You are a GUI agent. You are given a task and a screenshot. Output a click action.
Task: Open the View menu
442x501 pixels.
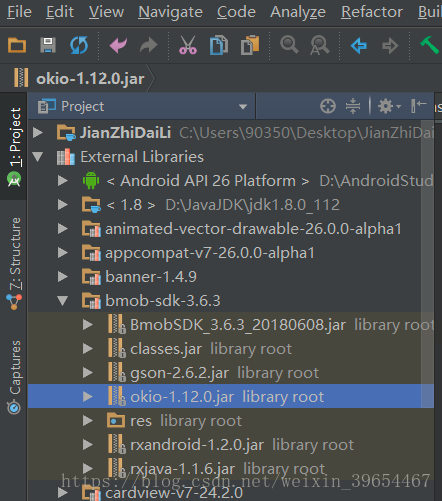pyautogui.click(x=106, y=12)
